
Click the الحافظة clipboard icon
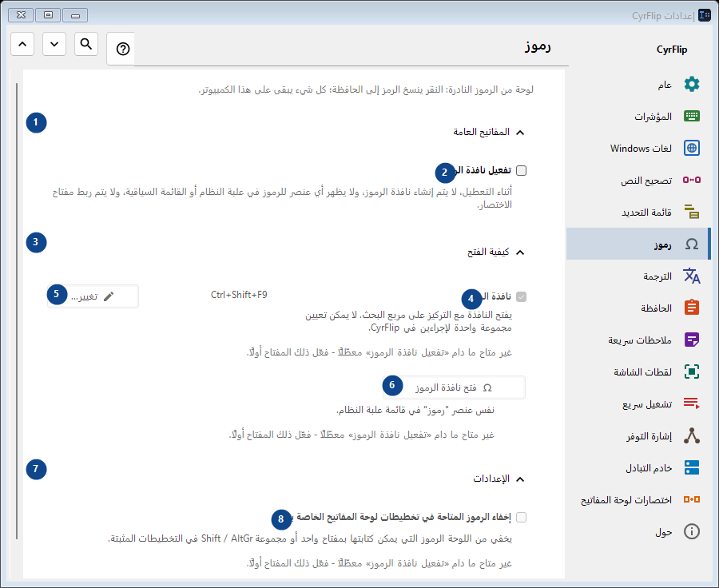pyautogui.click(x=692, y=308)
